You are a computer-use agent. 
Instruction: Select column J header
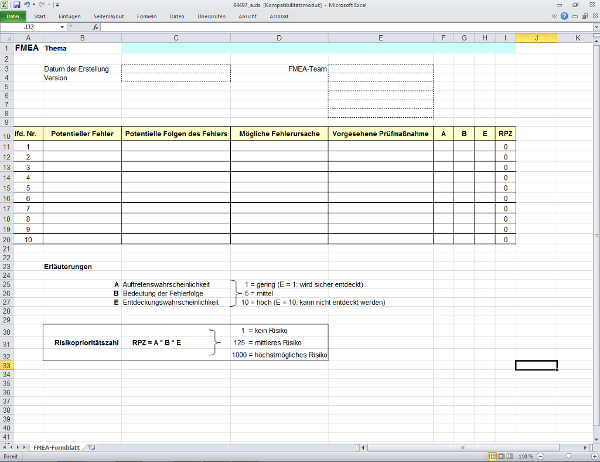537,37
